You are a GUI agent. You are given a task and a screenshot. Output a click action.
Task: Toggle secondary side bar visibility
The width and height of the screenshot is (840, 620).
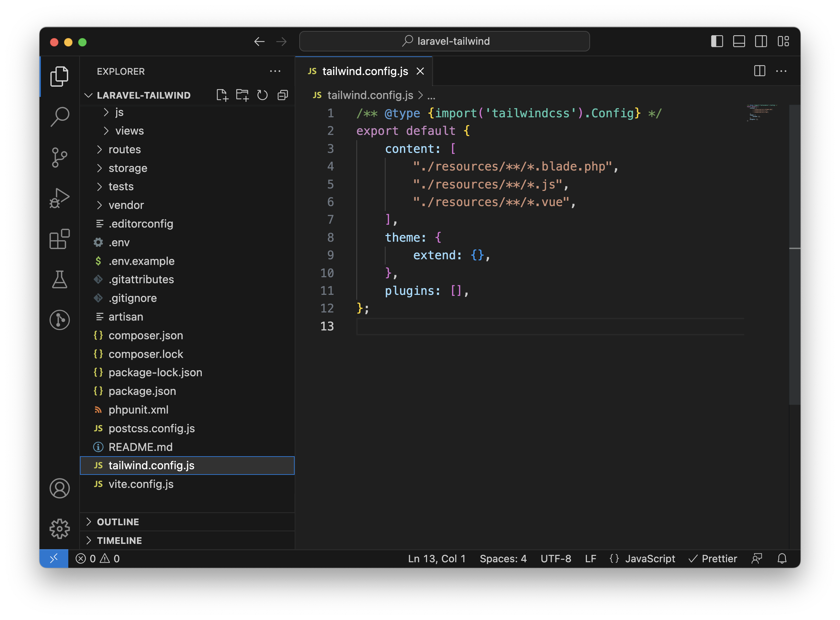[761, 41]
